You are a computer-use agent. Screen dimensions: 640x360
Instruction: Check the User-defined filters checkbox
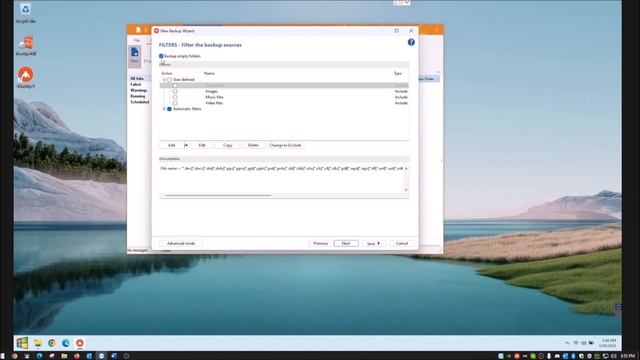tap(169, 80)
